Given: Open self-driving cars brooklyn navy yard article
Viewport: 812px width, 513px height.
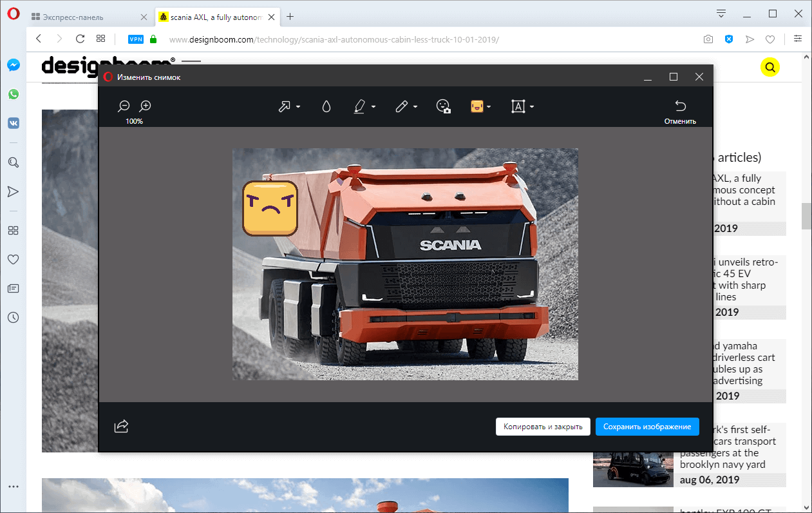Looking at the screenshot, I should pos(689,455).
